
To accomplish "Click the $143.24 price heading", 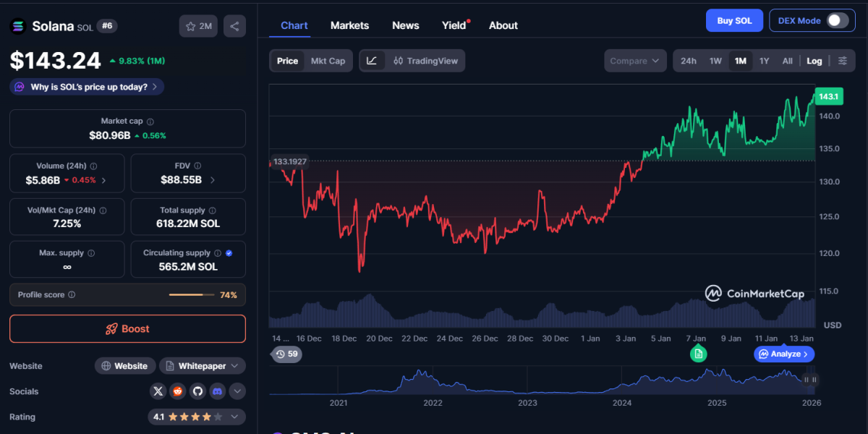I will (x=56, y=61).
